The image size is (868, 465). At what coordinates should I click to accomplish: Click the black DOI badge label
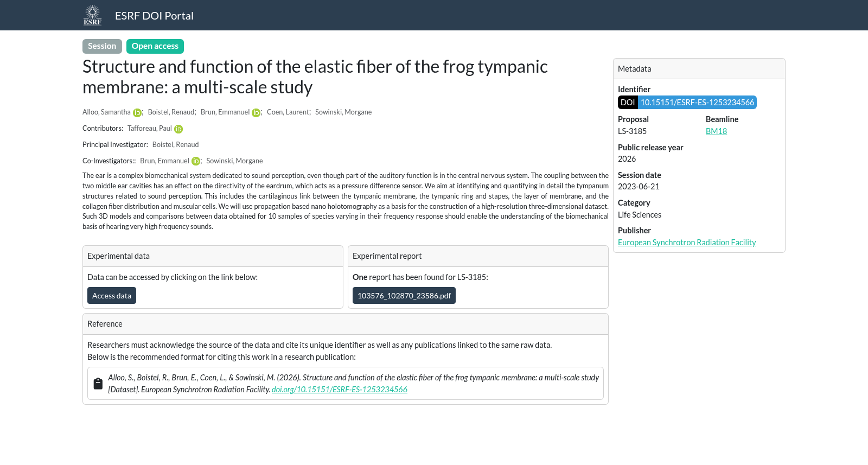[628, 103]
